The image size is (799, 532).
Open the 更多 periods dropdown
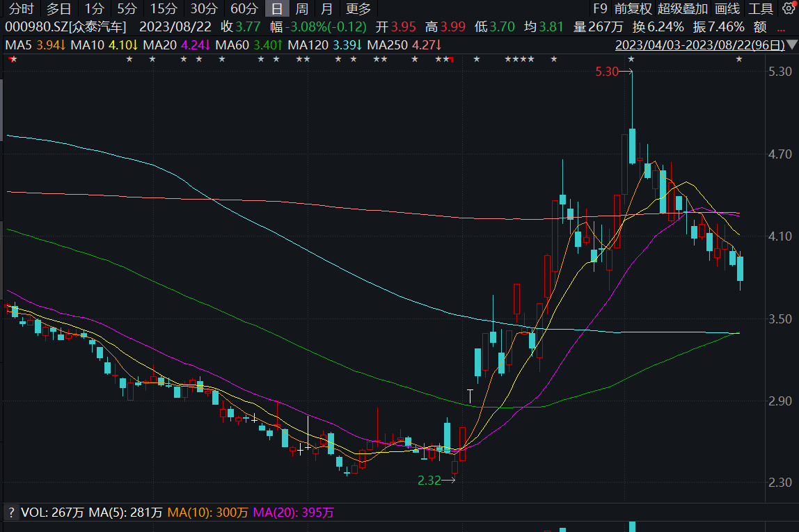point(358,9)
